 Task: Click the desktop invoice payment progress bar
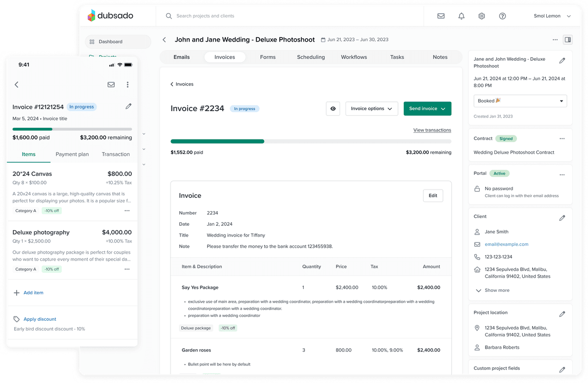[x=311, y=142]
